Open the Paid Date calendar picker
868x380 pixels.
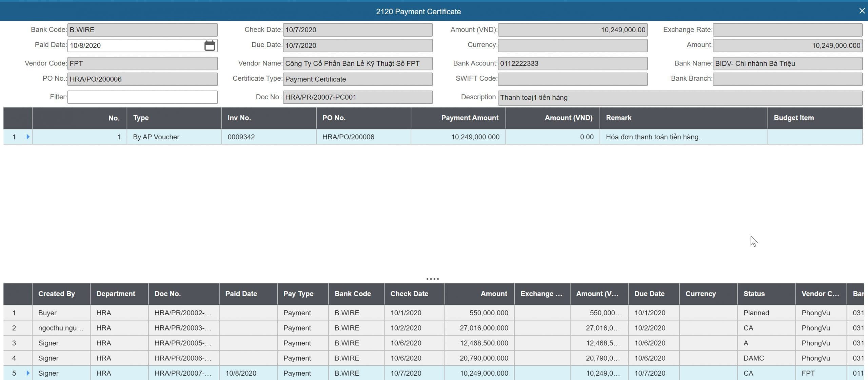pyautogui.click(x=209, y=45)
